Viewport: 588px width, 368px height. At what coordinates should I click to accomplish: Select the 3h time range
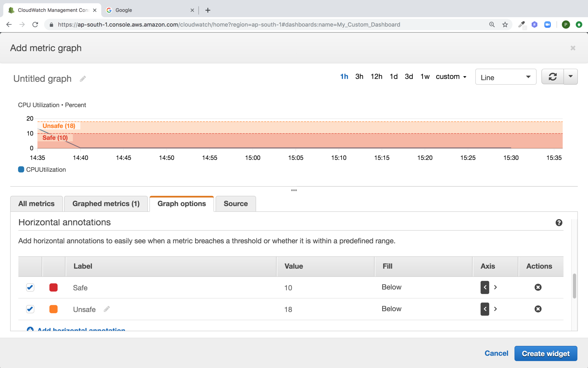(359, 77)
